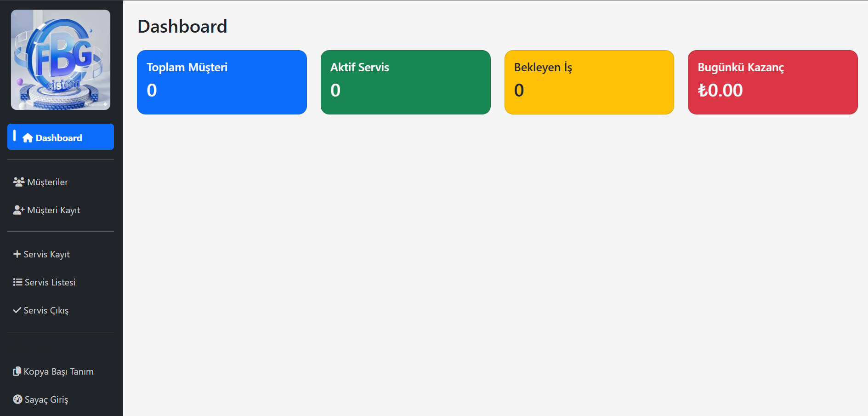Click the green Aktif Servis card

tap(405, 82)
